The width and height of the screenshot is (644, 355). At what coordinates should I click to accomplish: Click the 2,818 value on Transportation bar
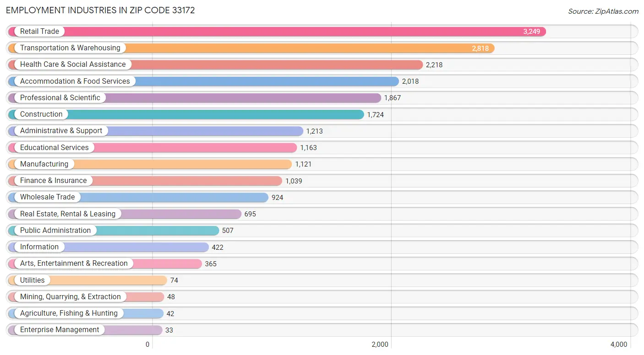[x=480, y=48]
